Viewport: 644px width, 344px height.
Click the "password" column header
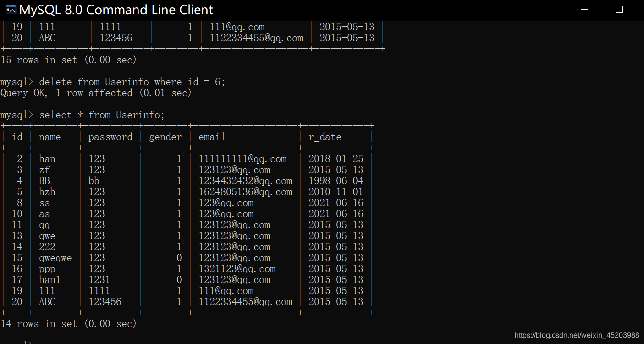(x=110, y=137)
